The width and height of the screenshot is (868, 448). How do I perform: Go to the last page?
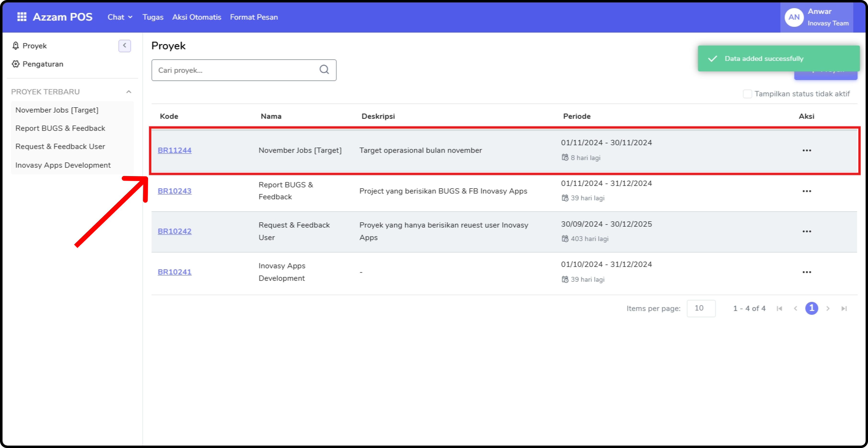click(844, 308)
